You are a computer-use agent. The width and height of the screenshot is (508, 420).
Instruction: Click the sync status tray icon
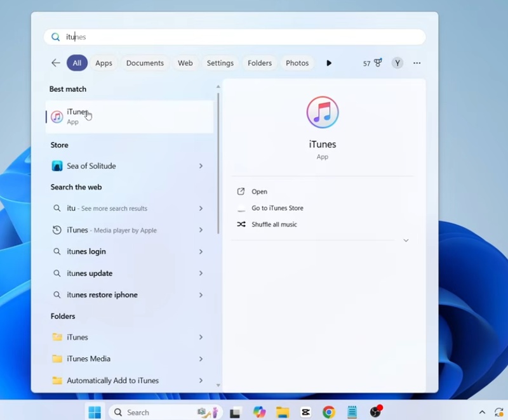coord(500,412)
